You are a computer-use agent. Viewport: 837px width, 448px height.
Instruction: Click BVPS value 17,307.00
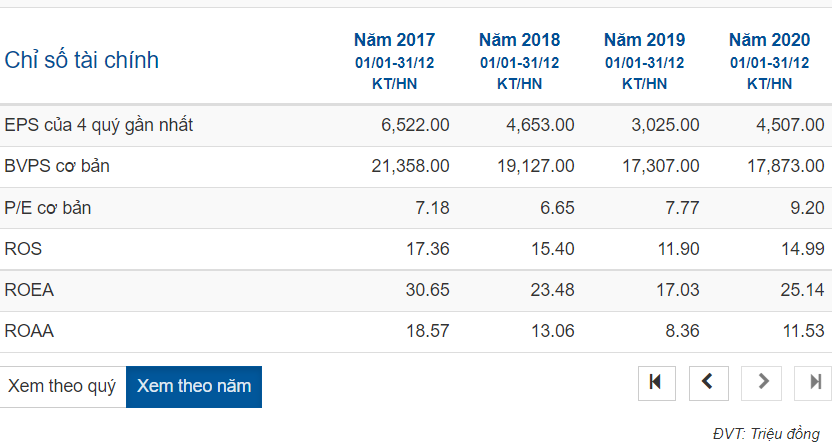tap(661, 166)
